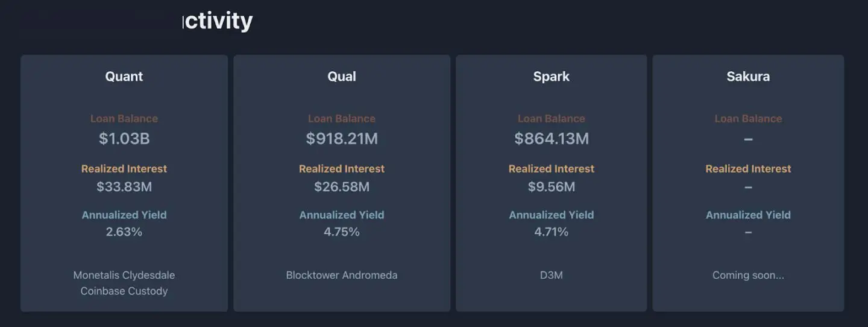Click the D3M link in Spark
Viewport: 868px width, 327px height.
(551, 275)
